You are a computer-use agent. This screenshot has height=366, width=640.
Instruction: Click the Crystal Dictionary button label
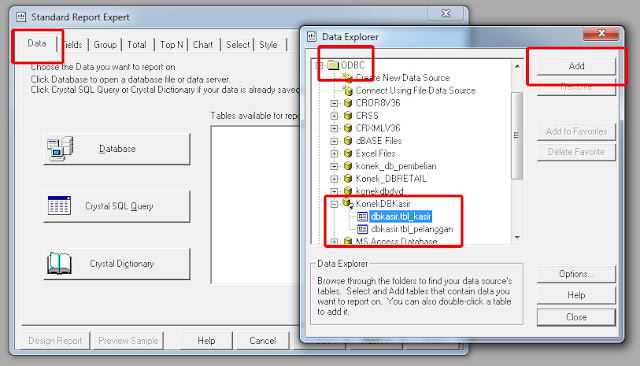[x=122, y=264]
